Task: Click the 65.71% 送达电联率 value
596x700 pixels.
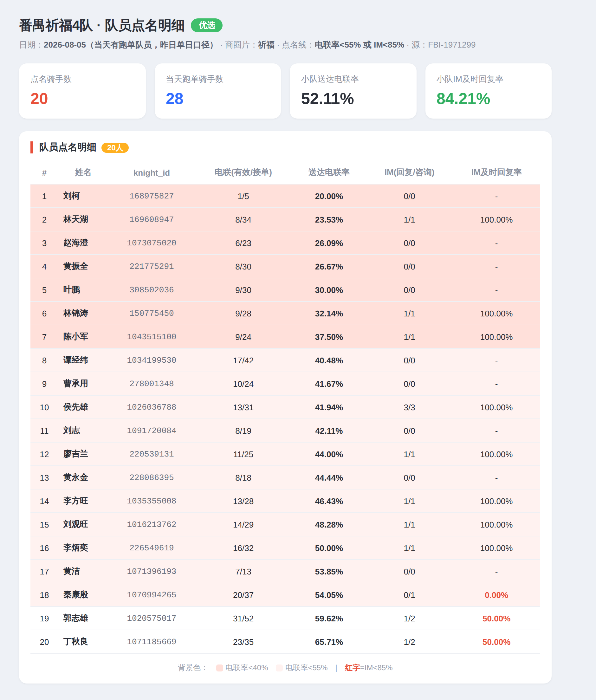Action: tap(329, 642)
